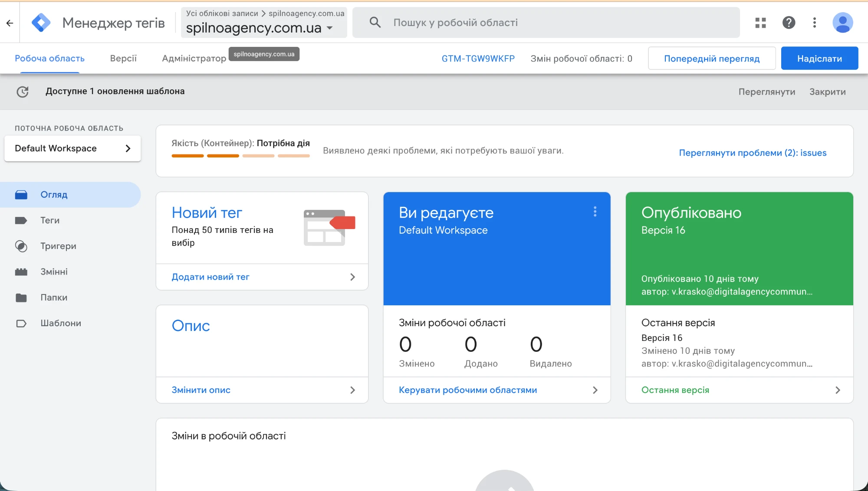Click the GTM-TGW9WKFP container ID link
Screen dimensions: 868x491
click(478, 59)
